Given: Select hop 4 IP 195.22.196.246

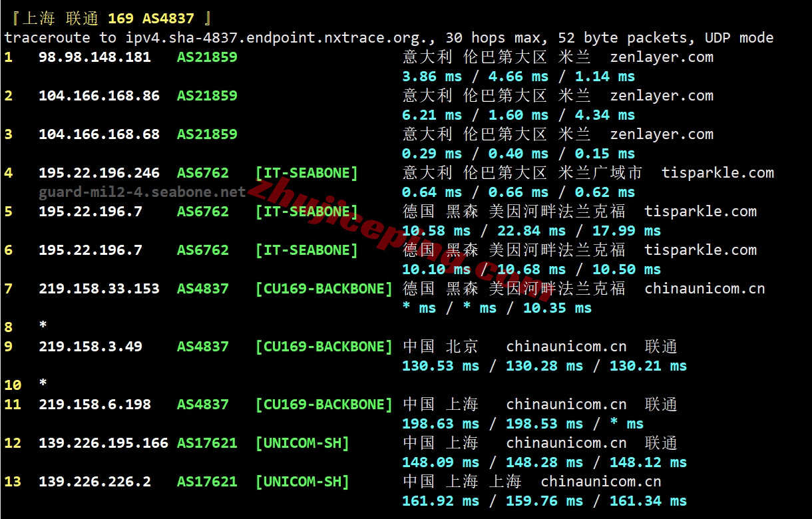Looking at the screenshot, I should click(99, 173).
